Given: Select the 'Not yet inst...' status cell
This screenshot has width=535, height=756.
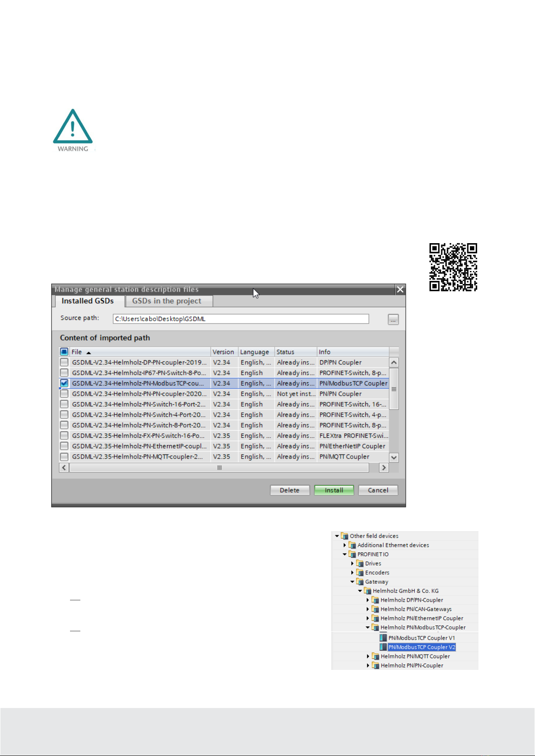Looking at the screenshot, I should 296,394.
